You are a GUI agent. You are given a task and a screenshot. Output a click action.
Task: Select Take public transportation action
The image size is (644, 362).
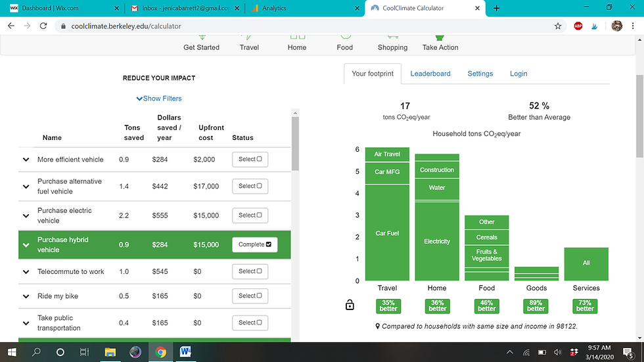(x=250, y=323)
